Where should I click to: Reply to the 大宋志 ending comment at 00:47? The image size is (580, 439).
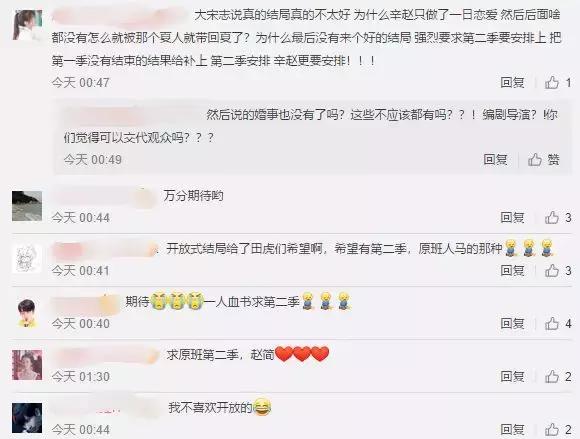pyautogui.click(x=512, y=82)
